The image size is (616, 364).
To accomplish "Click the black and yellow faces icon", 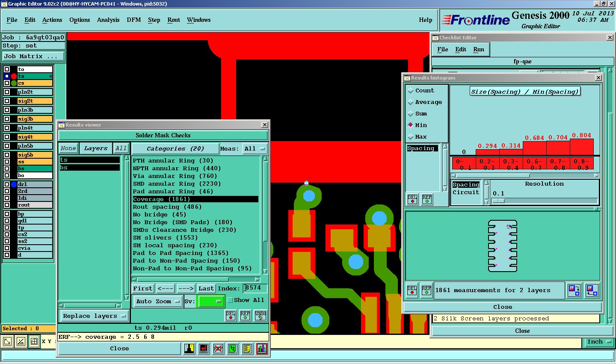I will pyautogui.click(x=189, y=349).
